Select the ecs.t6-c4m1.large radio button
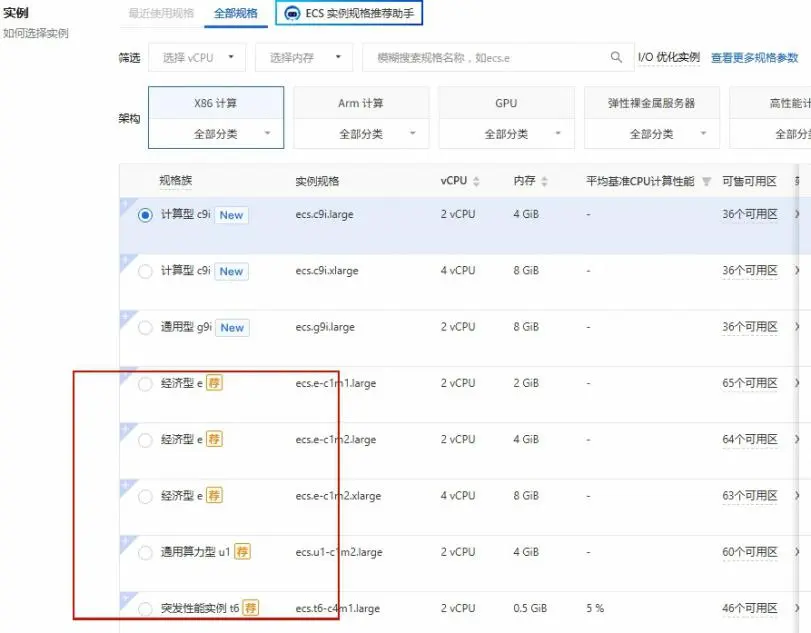The height and width of the screenshot is (633, 811). [145, 609]
